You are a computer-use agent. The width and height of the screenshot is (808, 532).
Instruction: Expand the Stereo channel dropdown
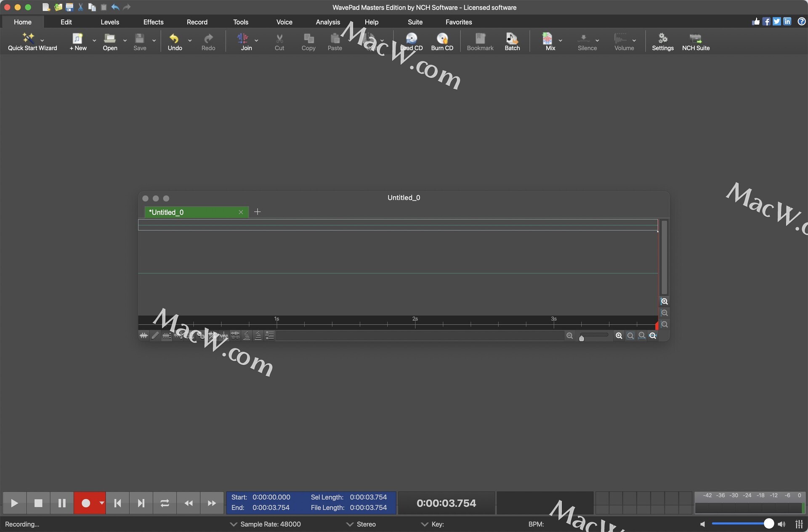(x=350, y=524)
